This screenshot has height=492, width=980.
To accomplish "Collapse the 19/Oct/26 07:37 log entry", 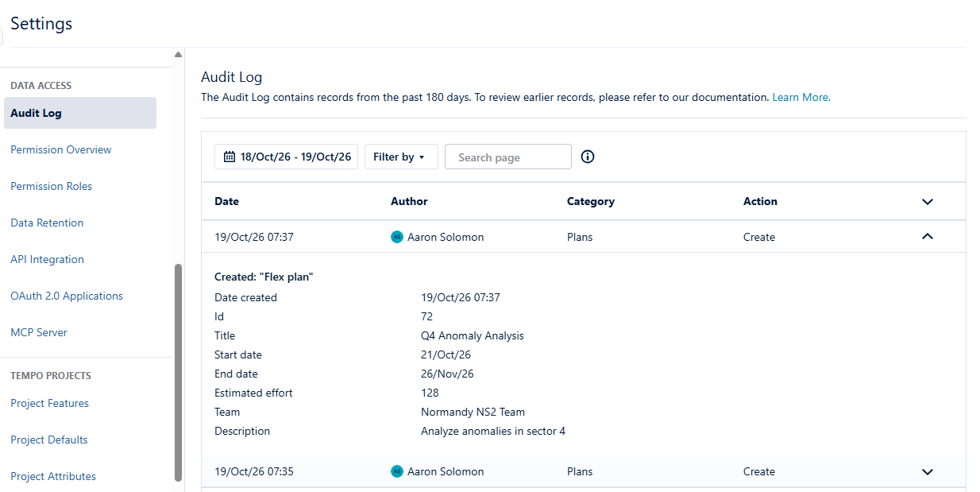I will (927, 237).
